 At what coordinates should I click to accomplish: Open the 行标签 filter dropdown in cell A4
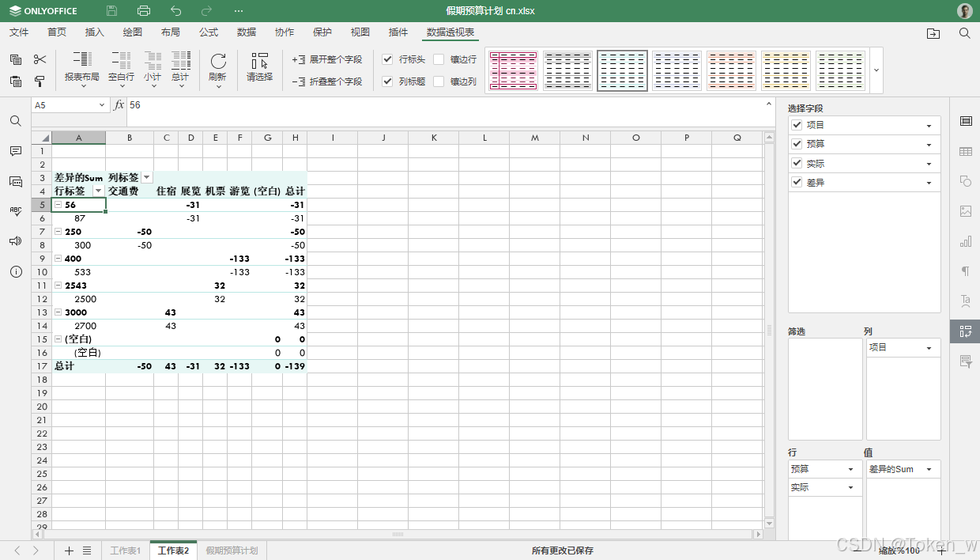click(99, 191)
